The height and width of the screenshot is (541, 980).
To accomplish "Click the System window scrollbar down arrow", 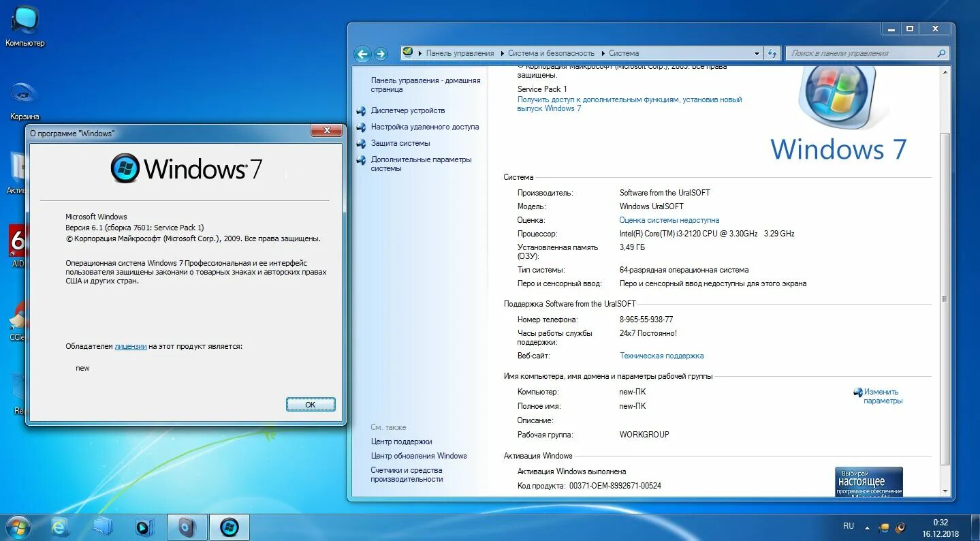I will (x=945, y=491).
